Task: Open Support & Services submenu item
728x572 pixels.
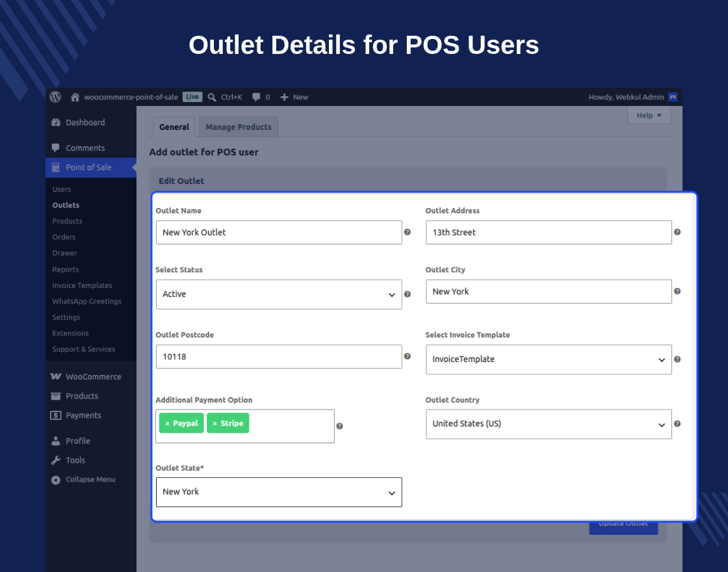Action: [84, 349]
